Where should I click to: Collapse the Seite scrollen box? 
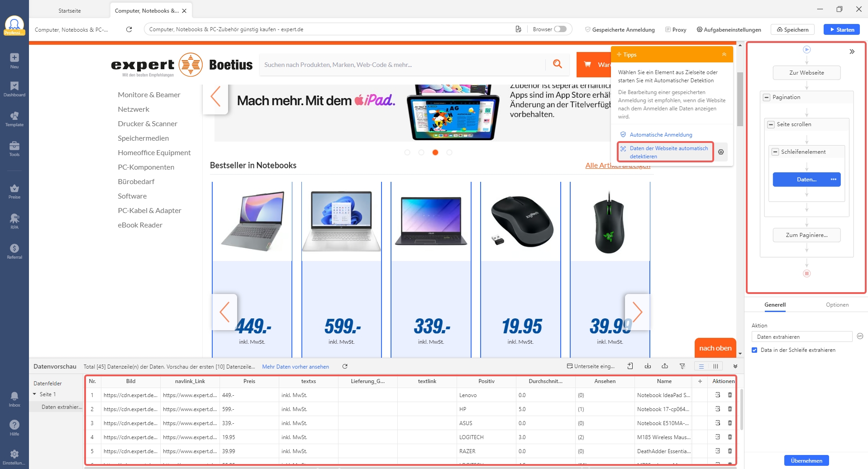[771, 124]
